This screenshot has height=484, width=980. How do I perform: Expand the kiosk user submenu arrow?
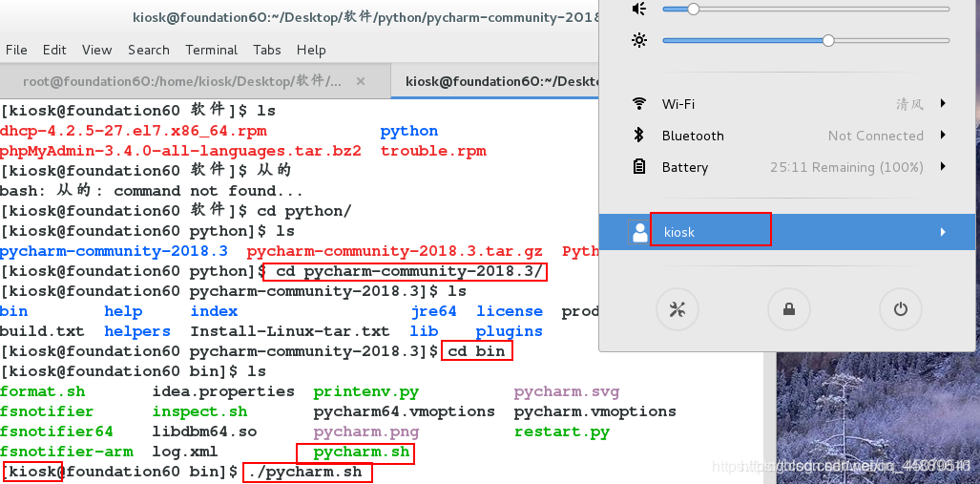coord(943,232)
